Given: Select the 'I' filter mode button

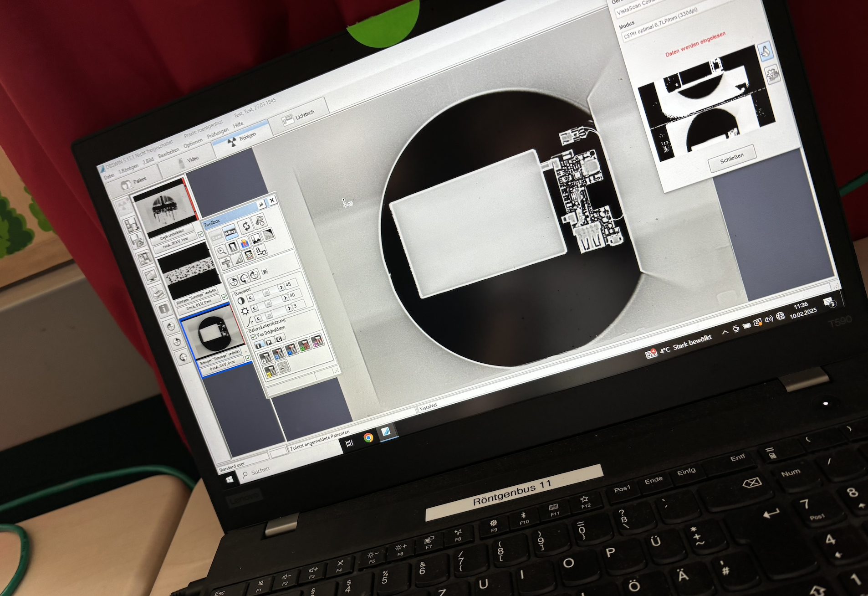Looking at the screenshot, I should [x=260, y=344].
